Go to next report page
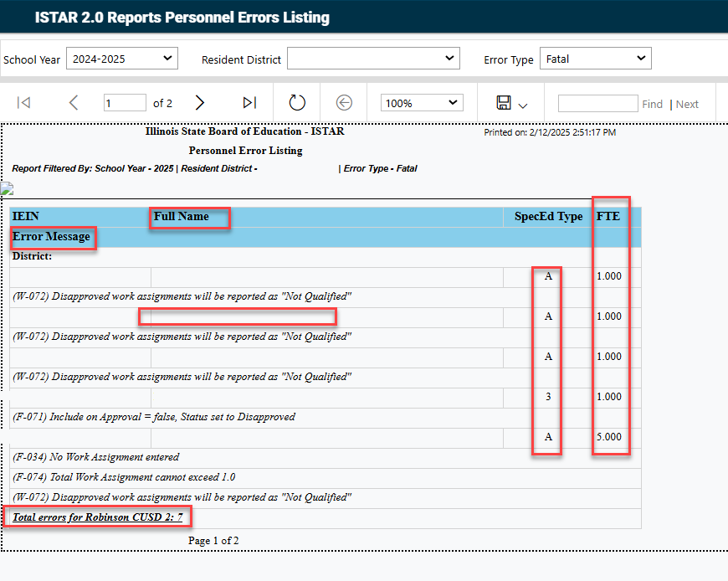This screenshot has height=581, width=728. click(200, 102)
